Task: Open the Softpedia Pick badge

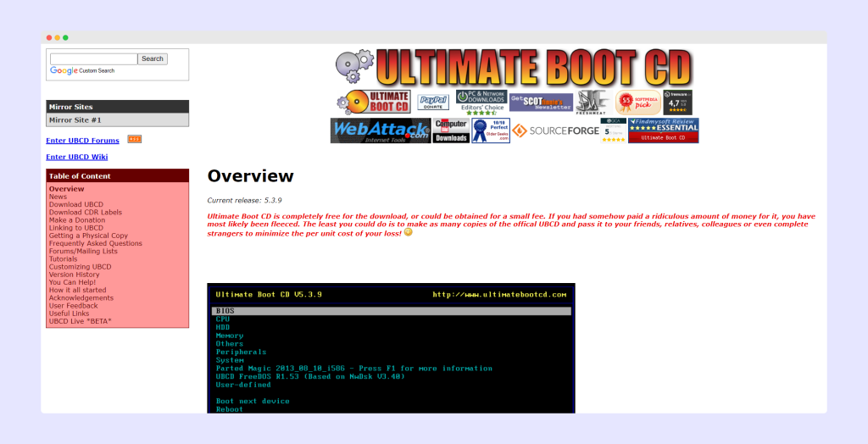Action: coord(637,103)
